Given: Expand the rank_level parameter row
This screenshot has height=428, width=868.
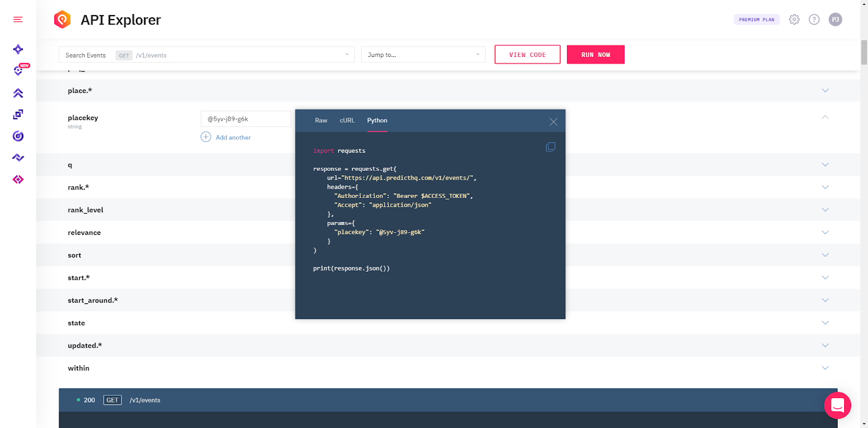Looking at the screenshot, I should 825,210.
